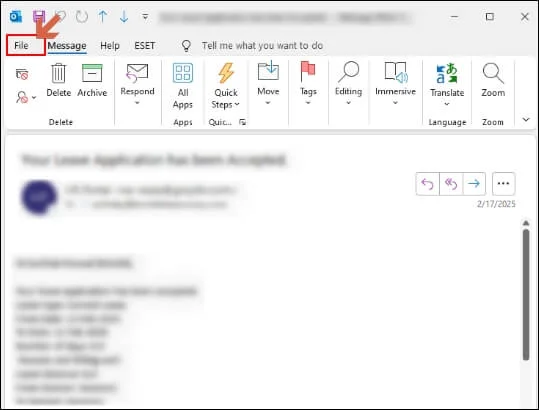Open Quick Steps dialog launcher
539x410 pixels.
pyautogui.click(x=243, y=122)
